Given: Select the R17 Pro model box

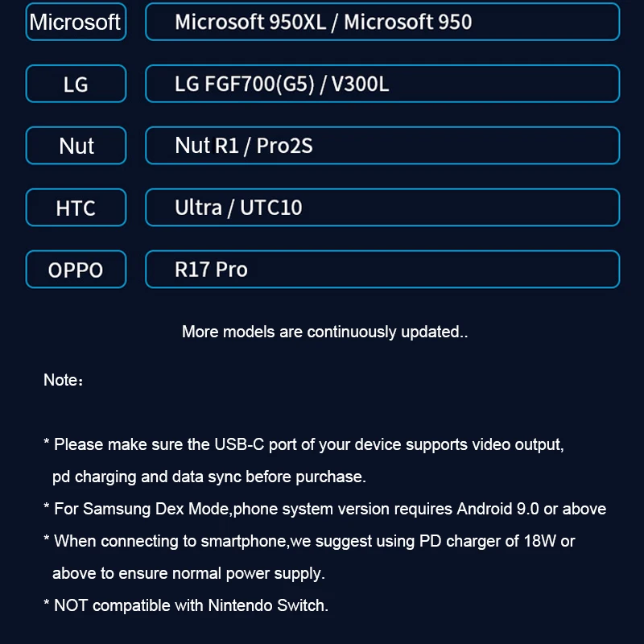Looking at the screenshot, I should coord(382,270).
